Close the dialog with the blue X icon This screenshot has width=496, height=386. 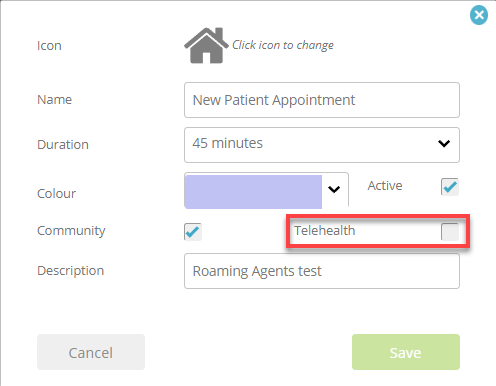pyautogui.click(x=479, y=15)
